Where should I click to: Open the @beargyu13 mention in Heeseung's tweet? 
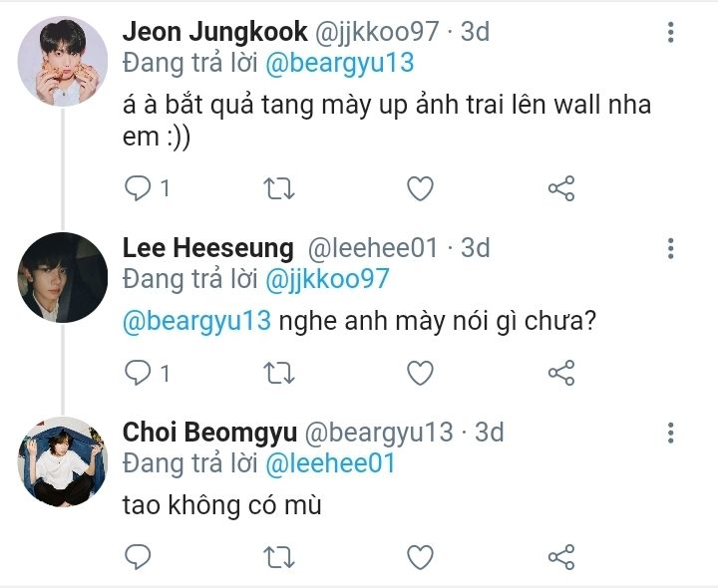196,324
